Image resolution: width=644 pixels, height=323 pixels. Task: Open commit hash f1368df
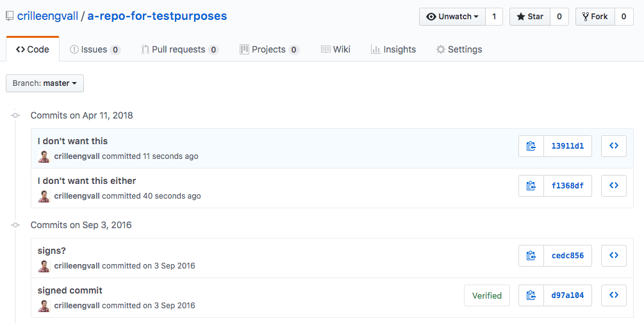568,186
